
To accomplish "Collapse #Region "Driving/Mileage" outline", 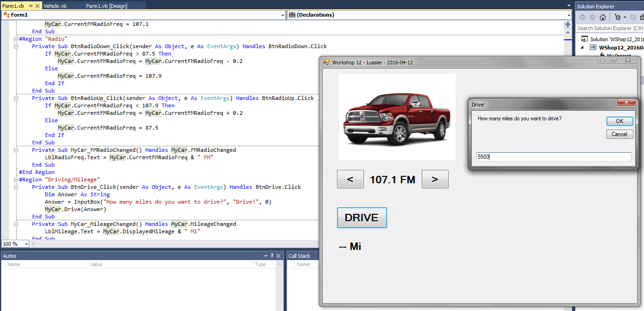I will 16,180.
